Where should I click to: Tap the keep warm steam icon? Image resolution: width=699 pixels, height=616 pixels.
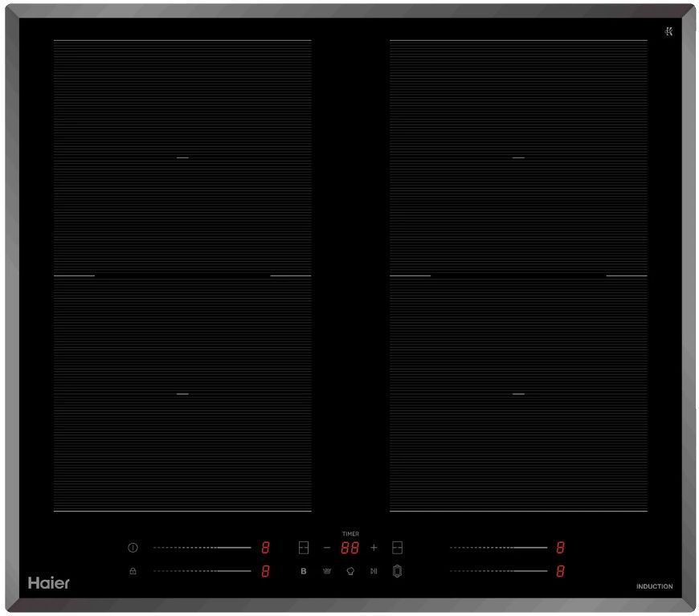[x=327, y=572]
